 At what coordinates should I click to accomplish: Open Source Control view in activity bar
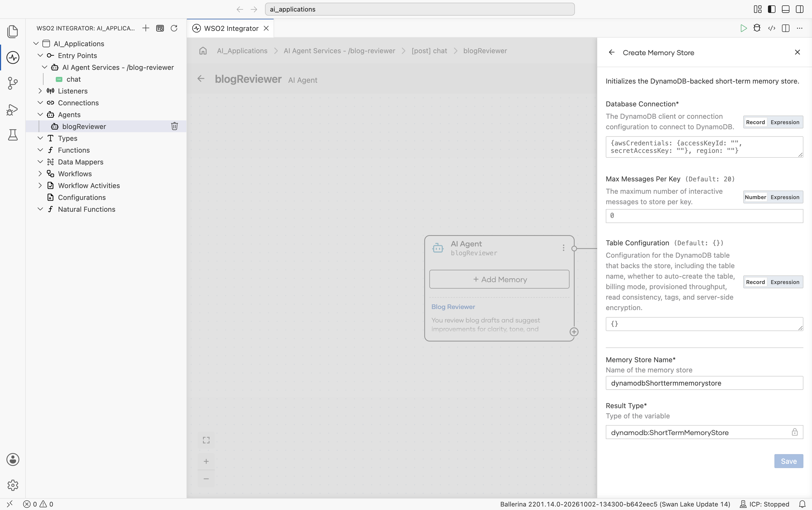pos(13,83)
